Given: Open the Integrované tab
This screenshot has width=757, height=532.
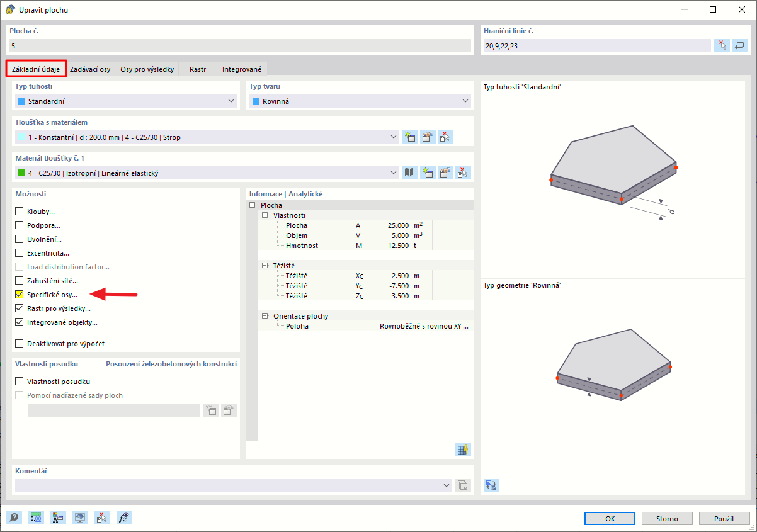Looking at the screenshot, I should [x=242, y=69].
